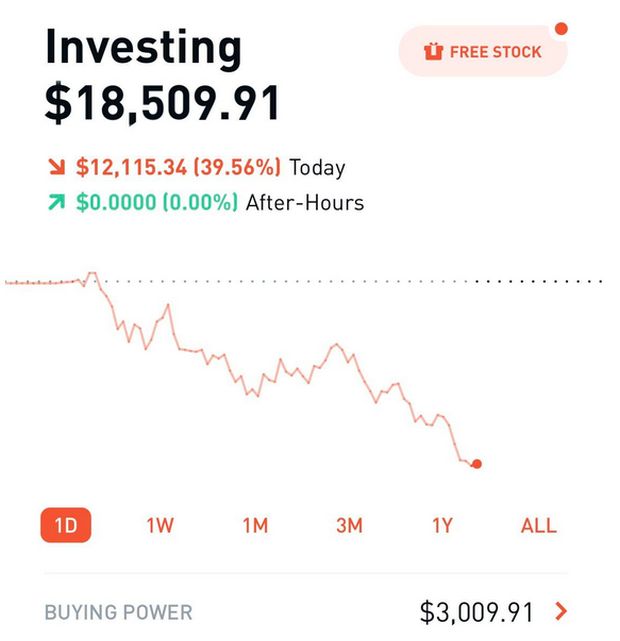Screen dimensions: 620x641
Task: View ALL time chart range
Action: pyautogui.click(x=539, y=525)
